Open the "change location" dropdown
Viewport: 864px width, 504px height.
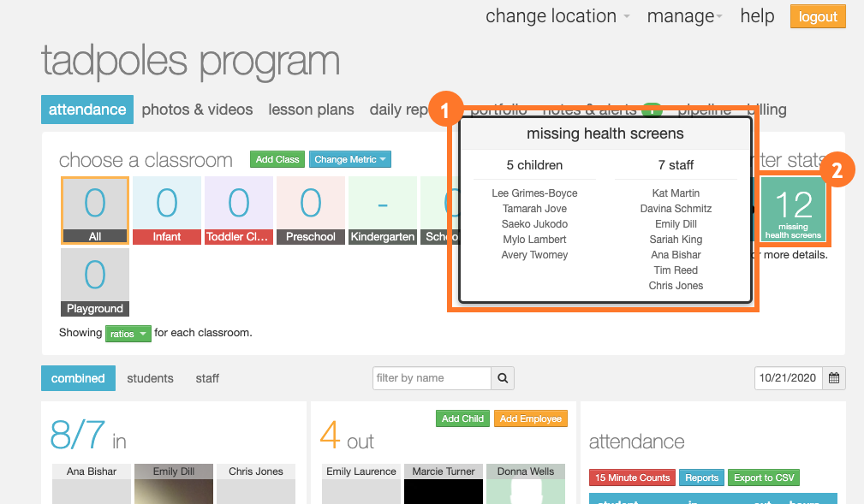[551, 16]
